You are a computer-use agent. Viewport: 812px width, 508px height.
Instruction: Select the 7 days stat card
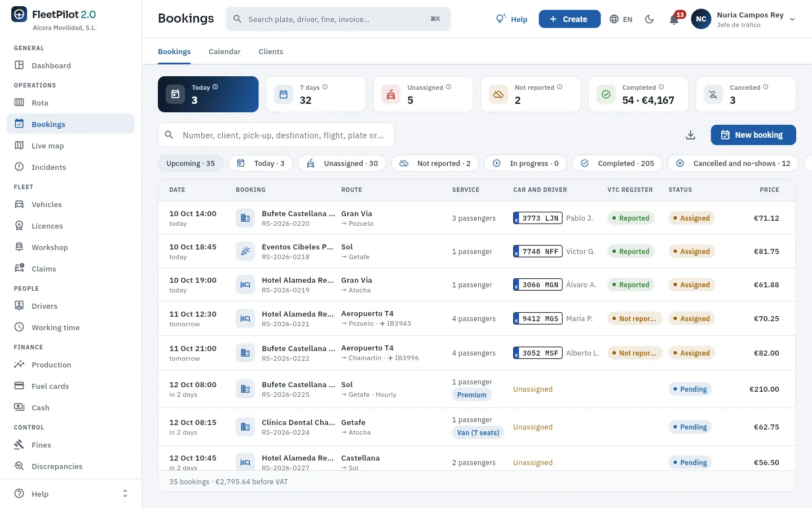[316, 94]
